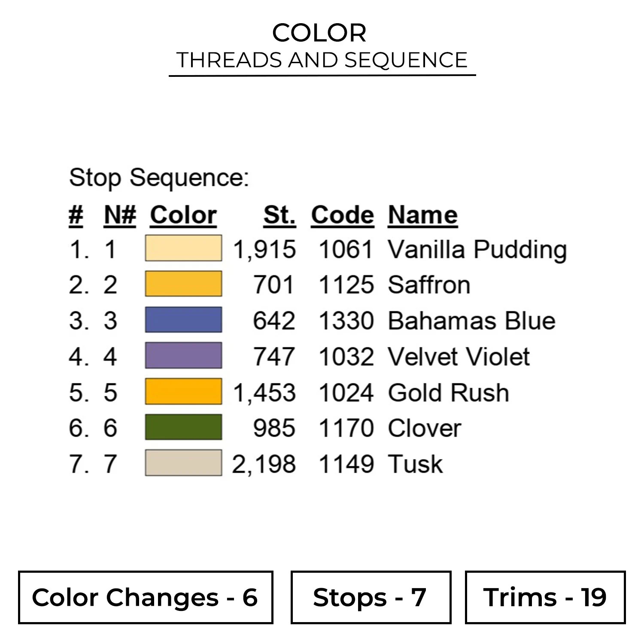Click the Color column header
The height and width of the screenshot is (644, 644).
tap(183, 215)
